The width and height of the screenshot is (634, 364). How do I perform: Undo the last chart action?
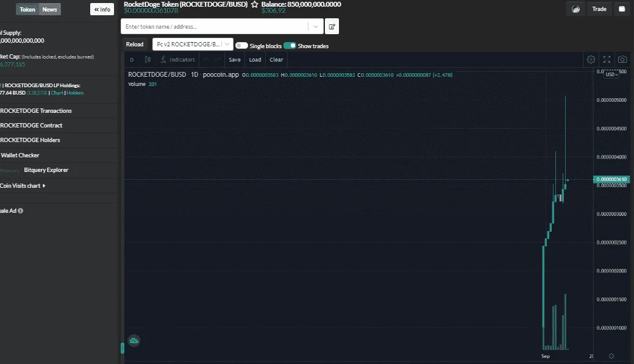point(206,60)
